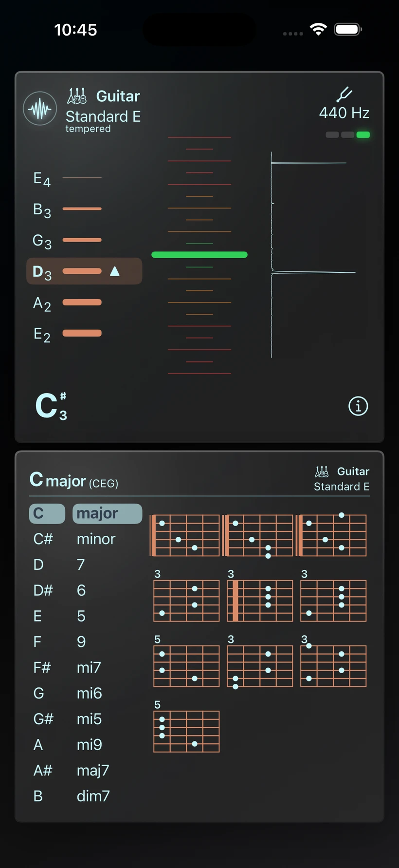399x868 pixels.
Task: Open the guitar instrument icon in tuner panel
Action: [77, 96]
